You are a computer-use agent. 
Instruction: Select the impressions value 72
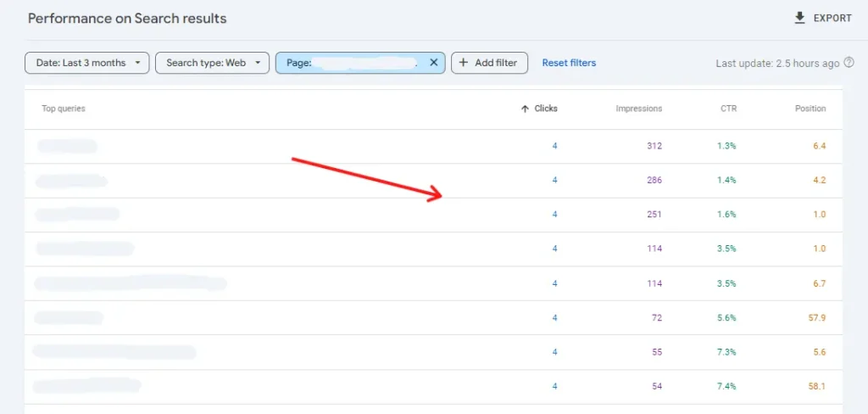coord(657,317)
